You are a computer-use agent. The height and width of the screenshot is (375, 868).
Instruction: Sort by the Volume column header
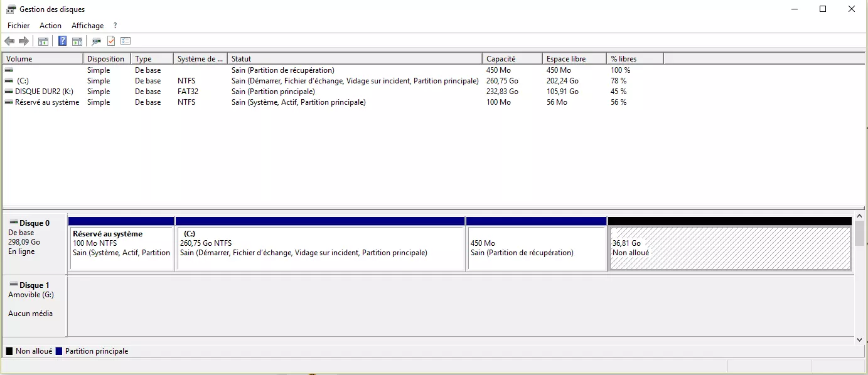point(43,59)
